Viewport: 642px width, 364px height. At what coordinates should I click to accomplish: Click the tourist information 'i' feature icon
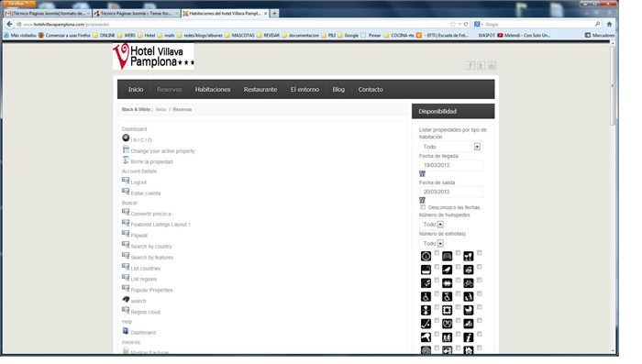(469, 337)
